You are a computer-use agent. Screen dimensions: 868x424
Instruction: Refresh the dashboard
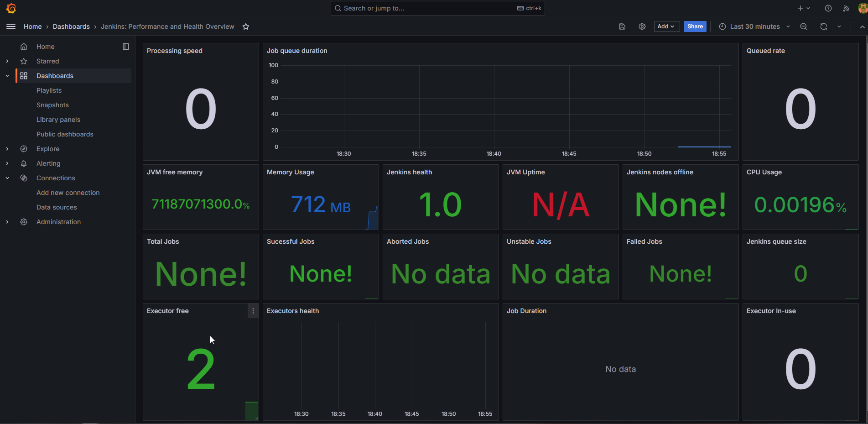coord(823,26)
